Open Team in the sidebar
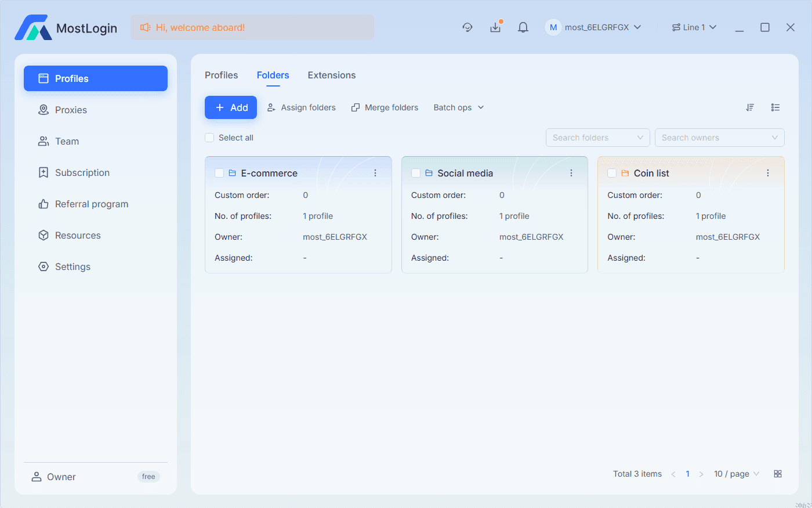The image size is (812, 508). [96, 141]
